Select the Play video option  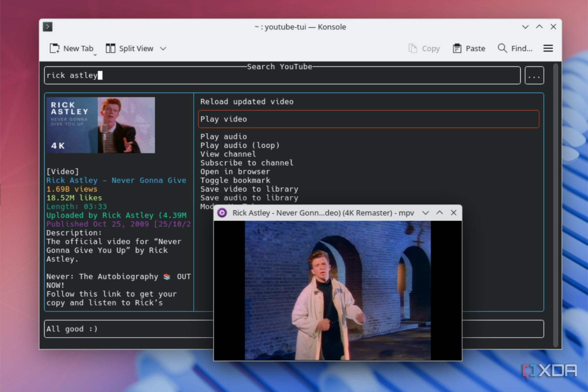coord(369,119)
